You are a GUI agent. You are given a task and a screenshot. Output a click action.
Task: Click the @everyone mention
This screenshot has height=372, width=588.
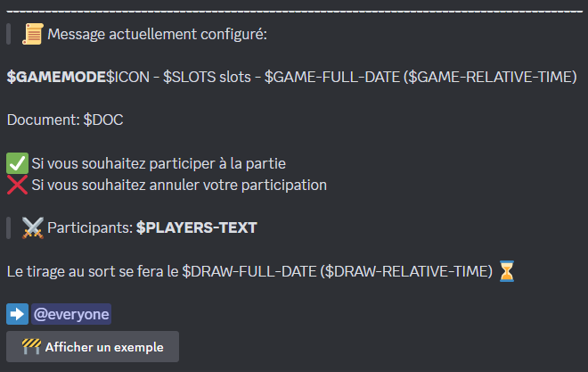click(71, 314)
